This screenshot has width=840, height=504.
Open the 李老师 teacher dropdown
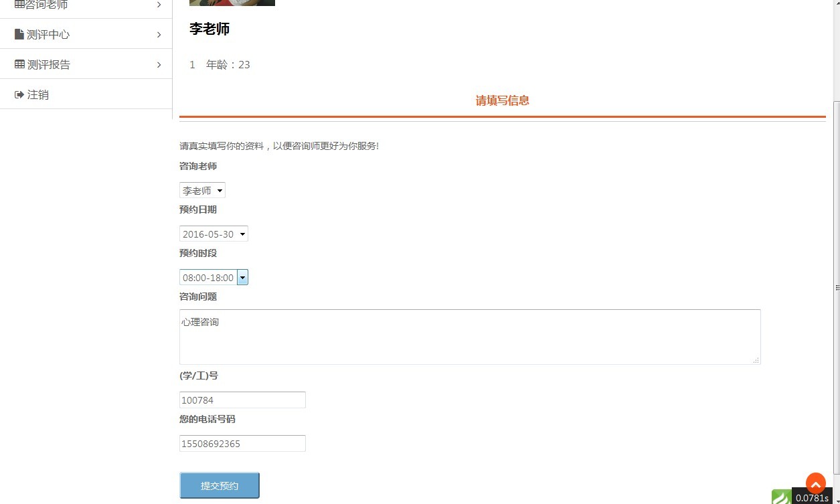coord(202,190)
